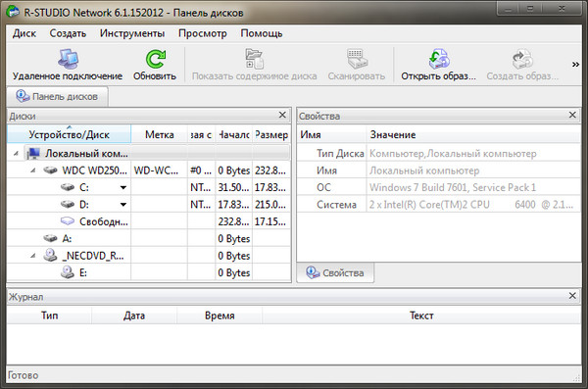The width and height of the screenshot is (588, 389).
Task: Click the Текст column header in log
Action: [x=421, y=316]
